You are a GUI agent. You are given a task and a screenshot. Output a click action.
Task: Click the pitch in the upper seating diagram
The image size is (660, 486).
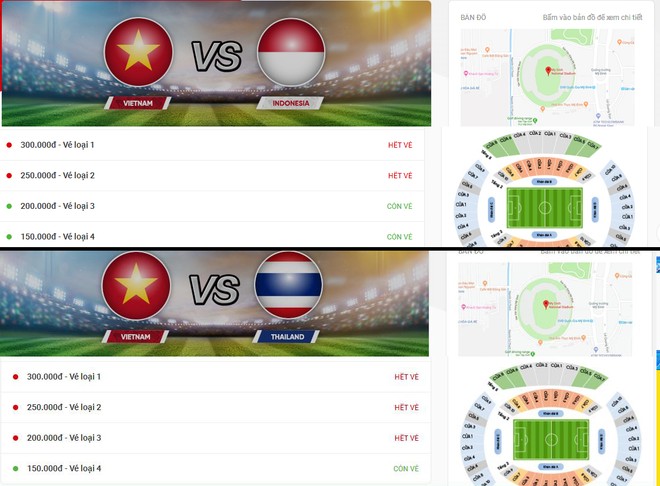tap(545, 208)
